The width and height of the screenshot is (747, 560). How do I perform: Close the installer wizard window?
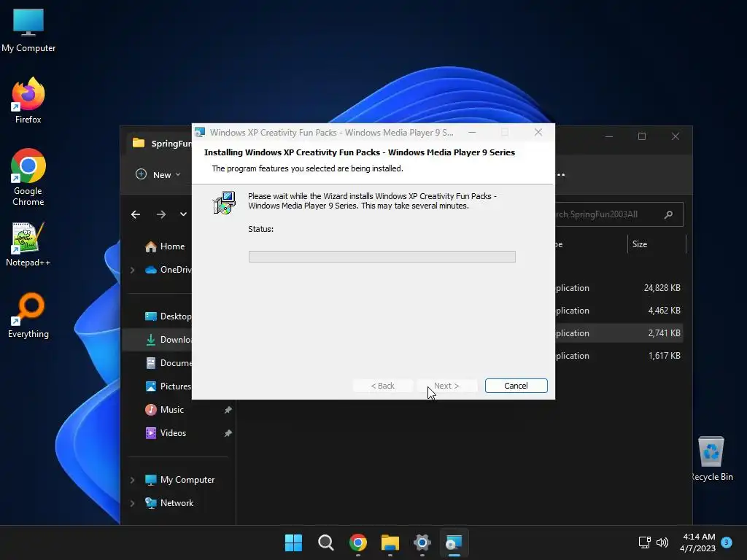coord(538,133)
